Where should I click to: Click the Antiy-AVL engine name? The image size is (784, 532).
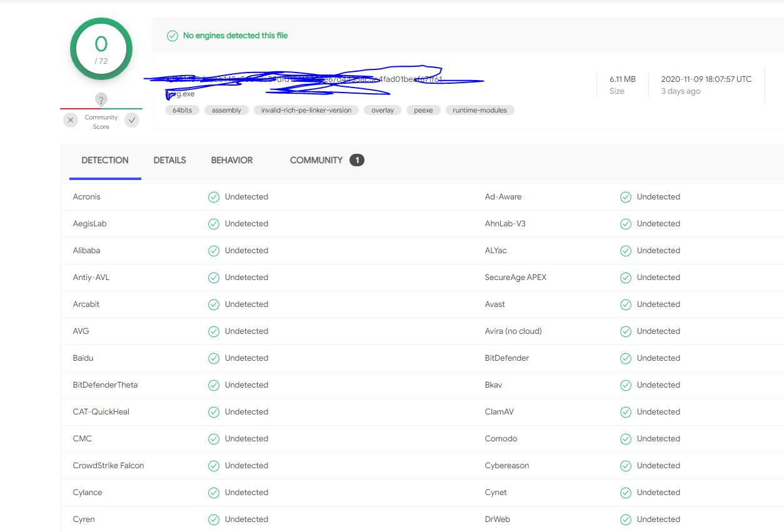pos(91,278)
